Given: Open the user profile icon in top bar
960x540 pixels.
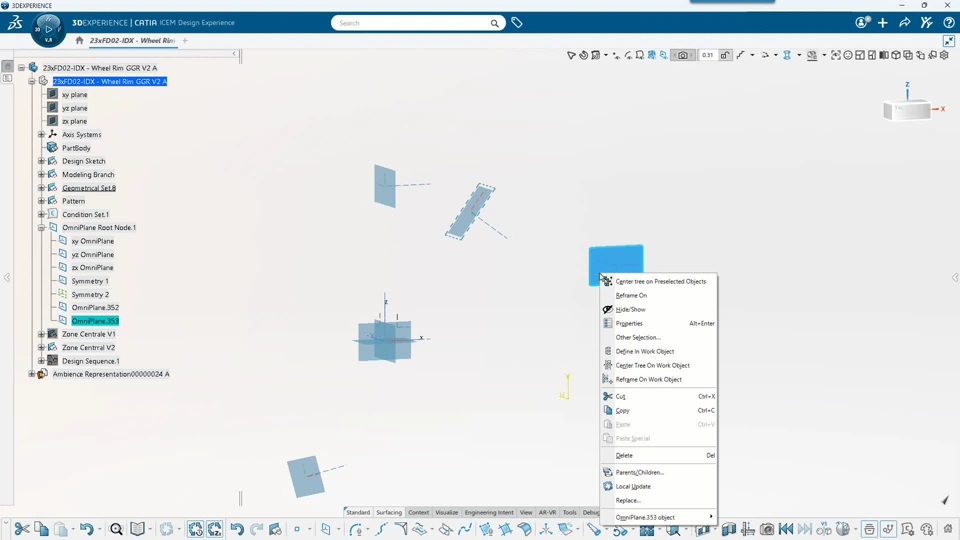Looking at the screenshot, I should (x=862, y=23).
